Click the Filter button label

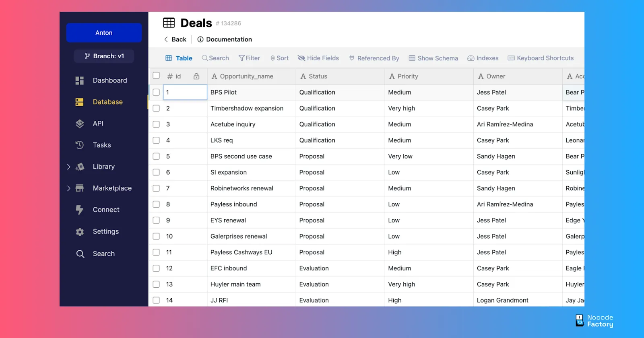pos(253,58)
